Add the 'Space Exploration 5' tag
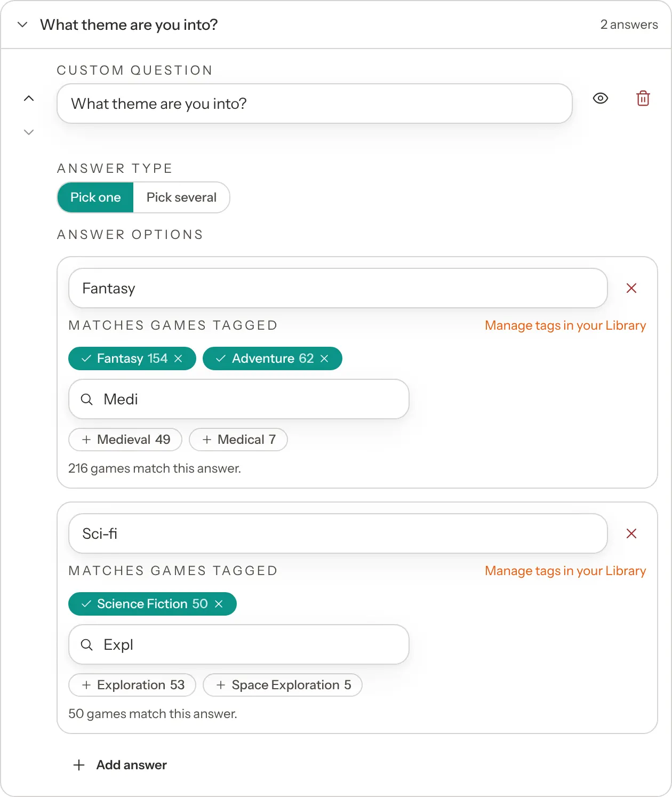 [x=283, y=685]
